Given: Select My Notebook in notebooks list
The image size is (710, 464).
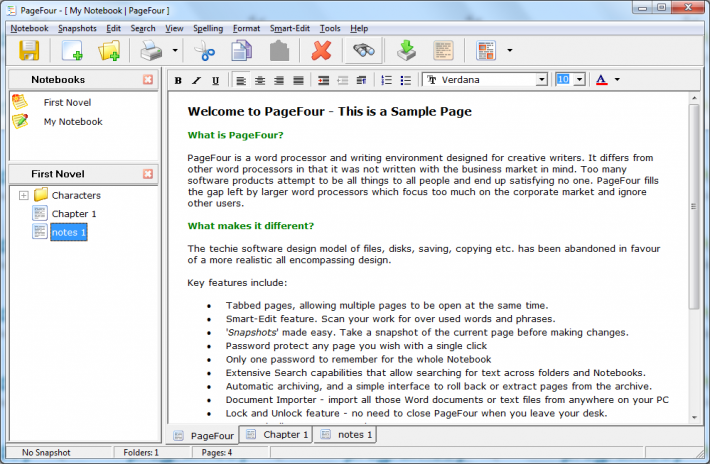Looking at the screenshot, I should pyautogui.click(x=73, y=121).
